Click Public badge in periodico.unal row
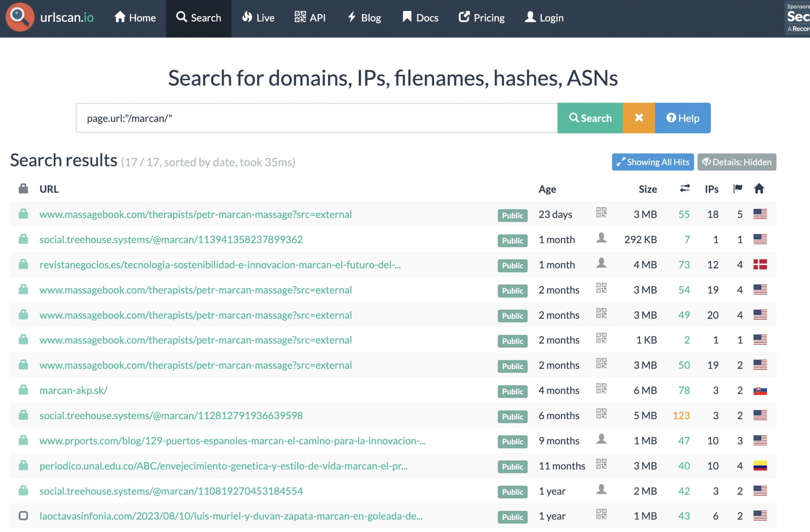The height and width of the screenshot is (532, 810). pos(513,467)
